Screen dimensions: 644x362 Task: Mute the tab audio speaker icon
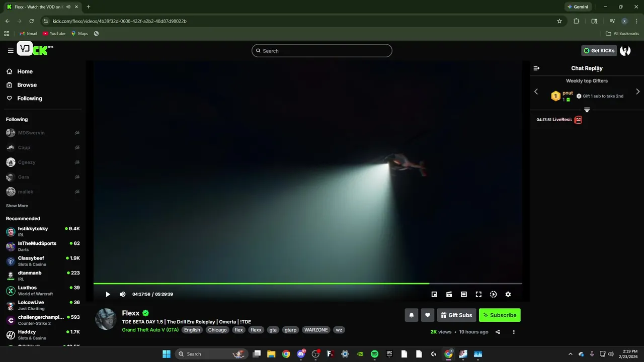[x=68, y=7]
